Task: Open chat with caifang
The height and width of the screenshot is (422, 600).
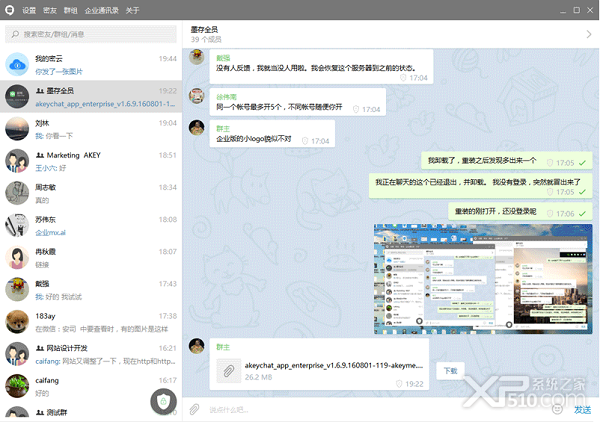Action: 91,386
